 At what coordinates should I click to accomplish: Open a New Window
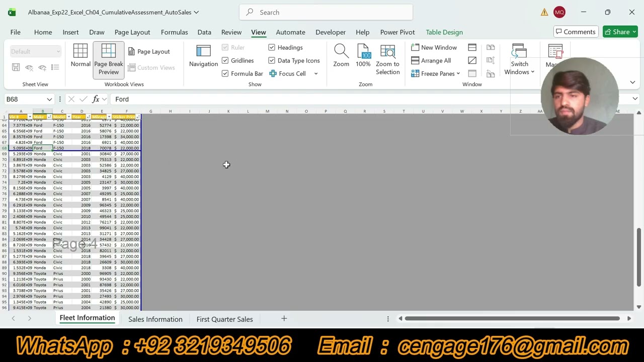tap(434, 47)
